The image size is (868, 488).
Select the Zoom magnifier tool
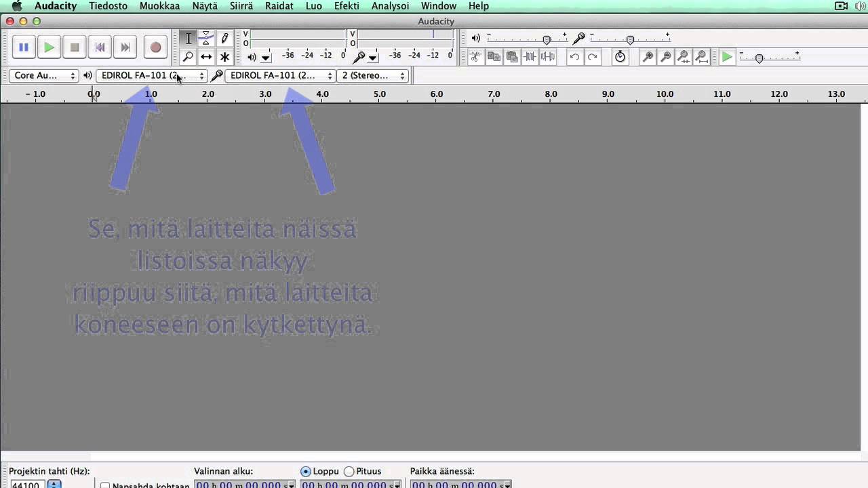pos(189,57)
